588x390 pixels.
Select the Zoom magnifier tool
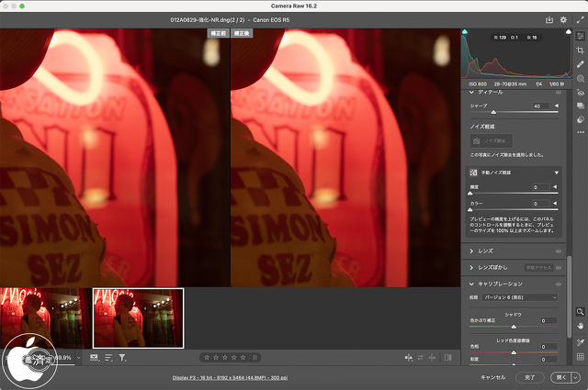[x=581, y=312]
